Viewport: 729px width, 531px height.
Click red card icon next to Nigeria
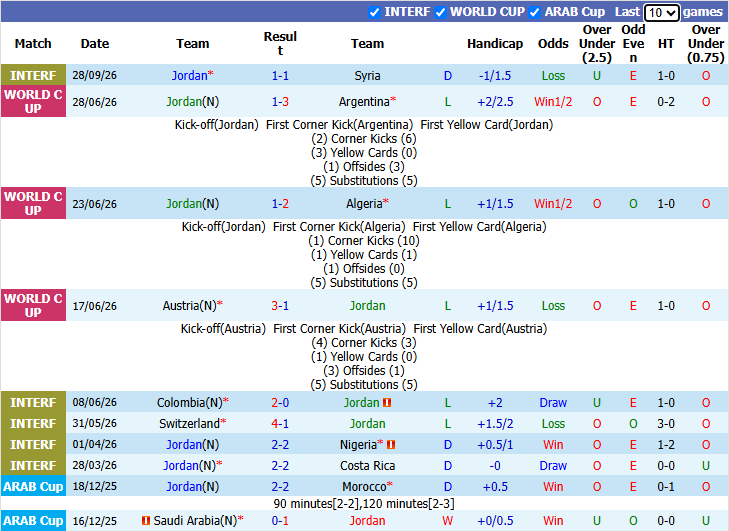coord(391,445)
